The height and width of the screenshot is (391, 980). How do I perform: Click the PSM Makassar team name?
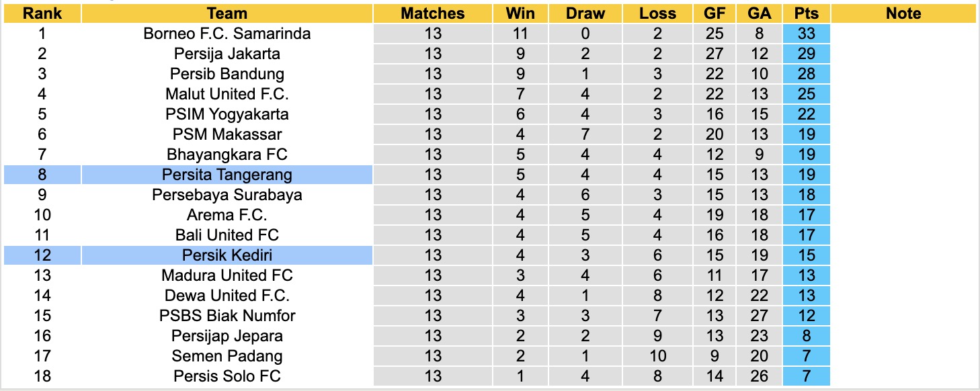pyautogui.click(x=227, y=134)
